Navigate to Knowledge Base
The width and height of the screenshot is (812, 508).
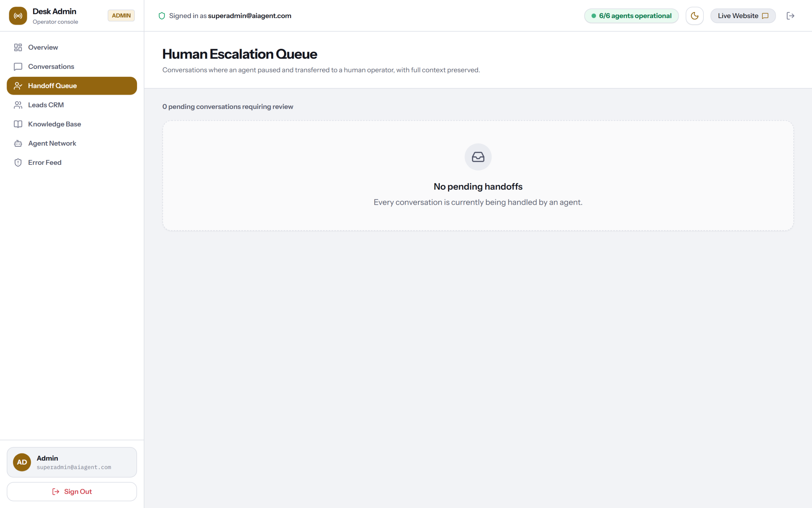72,124
